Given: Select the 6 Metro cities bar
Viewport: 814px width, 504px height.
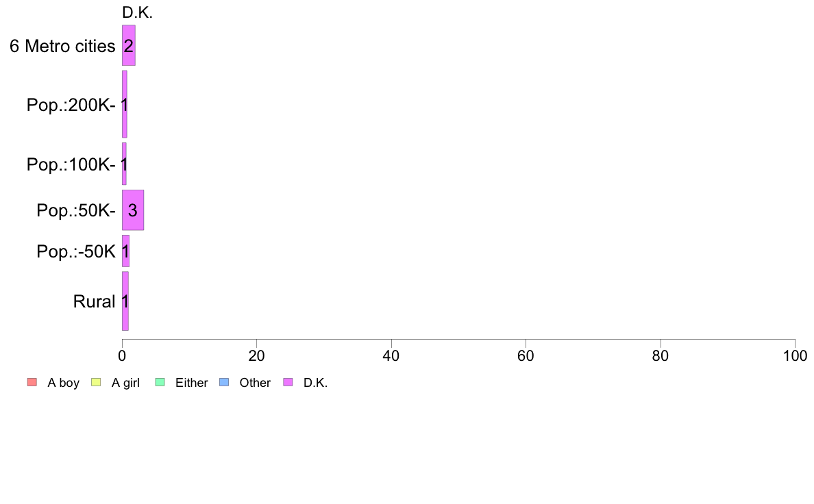Looking at the screenshot, I should point(129,46).
